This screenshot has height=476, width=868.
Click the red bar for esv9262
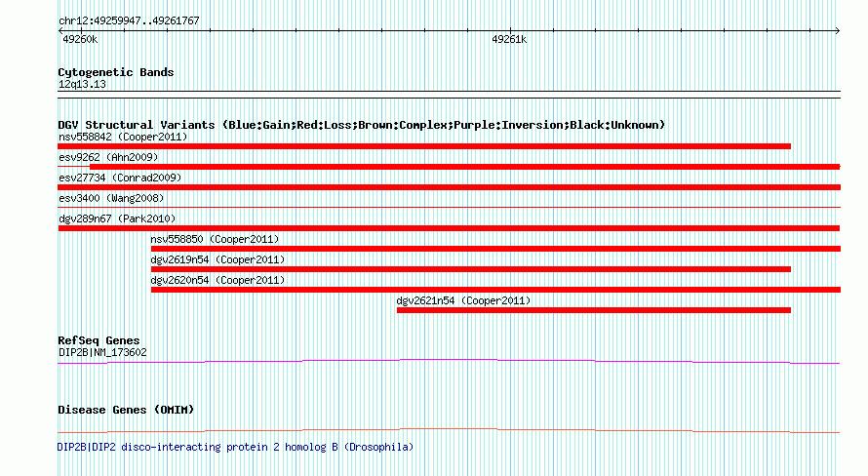point(465,167)
